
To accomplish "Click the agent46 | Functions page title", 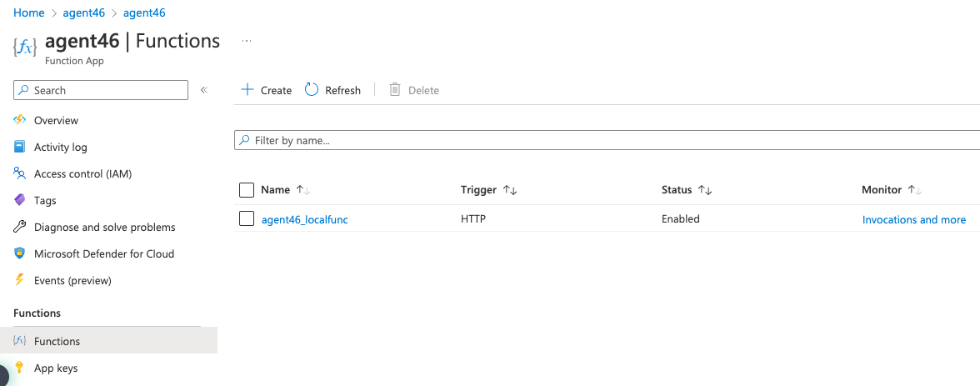I will coord(132,41).
